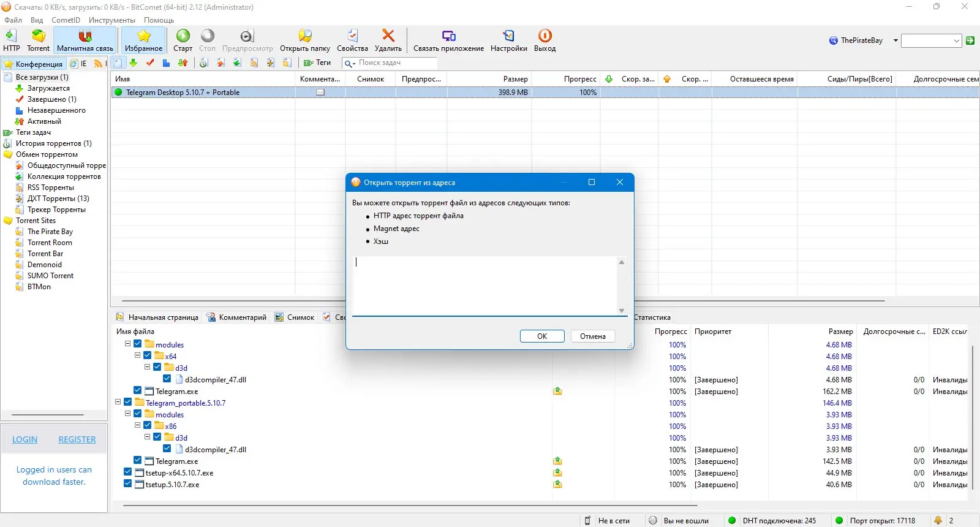Open История торрентов (1) in sidebar
This screenshot has height=527, width=980.
[53, 143]
